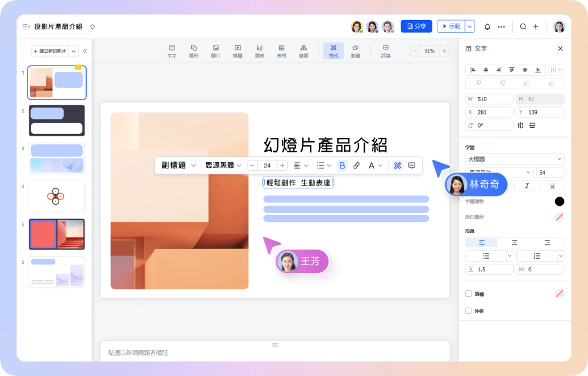Screen dimensions: 588x376
Task: Click the plus icon in the top bar
Action: tap(536, 26)
